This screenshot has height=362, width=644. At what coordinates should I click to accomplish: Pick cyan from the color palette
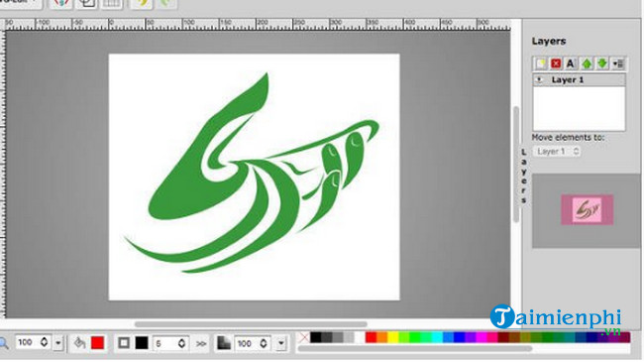pyautogui.click(x=437, y=338)
